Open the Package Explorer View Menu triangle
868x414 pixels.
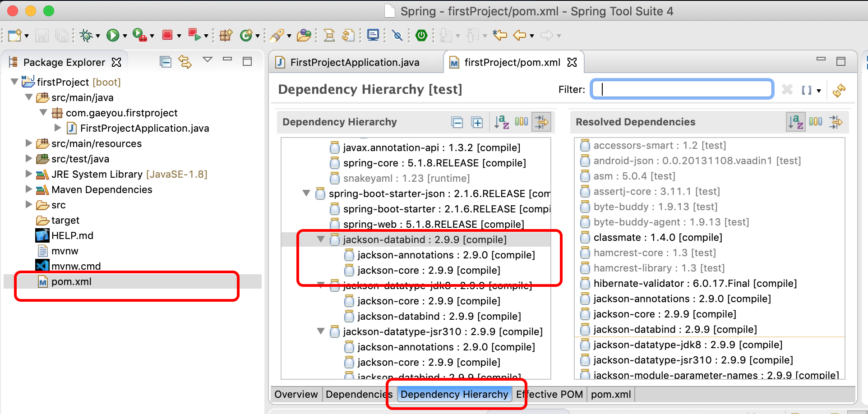tap(208, 60)
